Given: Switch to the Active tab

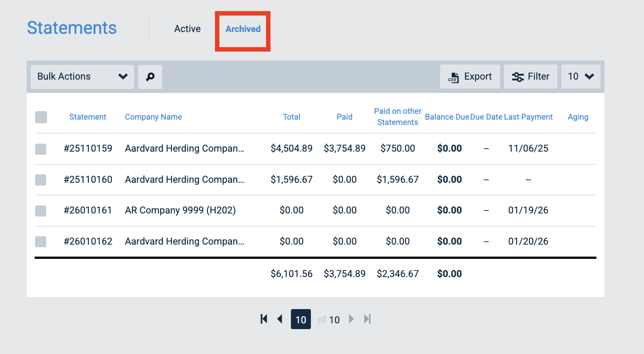Looking at the screenshot, I should pyautogui.click(x=187, y=29).
